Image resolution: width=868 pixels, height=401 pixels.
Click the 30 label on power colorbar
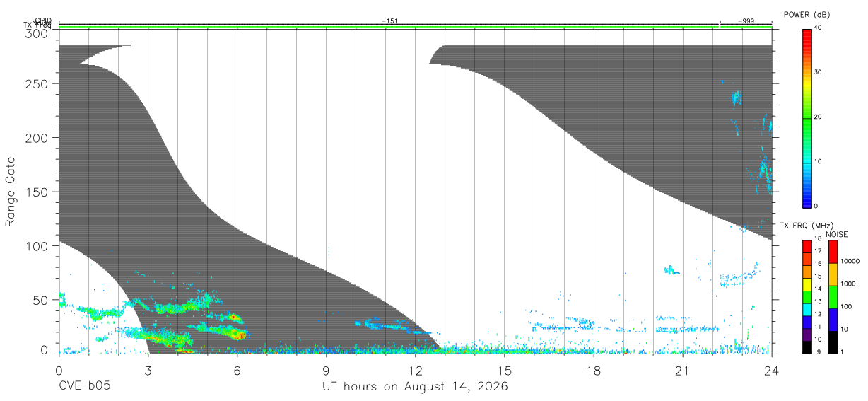[x=819, y=72]
